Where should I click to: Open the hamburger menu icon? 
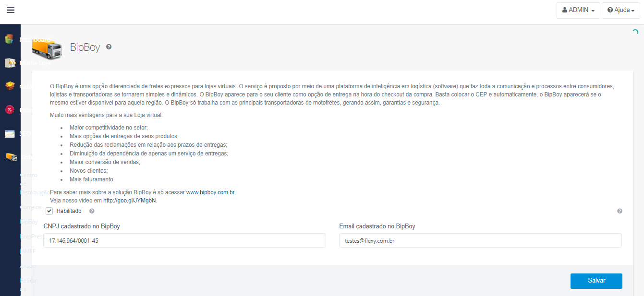[x=11, y=10]
